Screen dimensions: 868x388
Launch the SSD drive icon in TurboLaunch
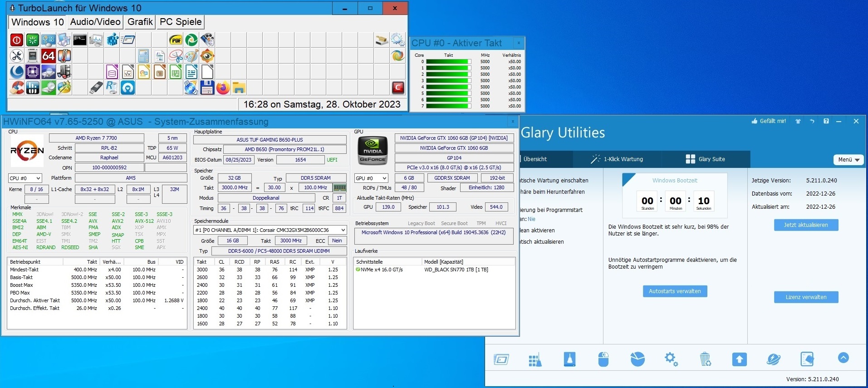[33, 56]
